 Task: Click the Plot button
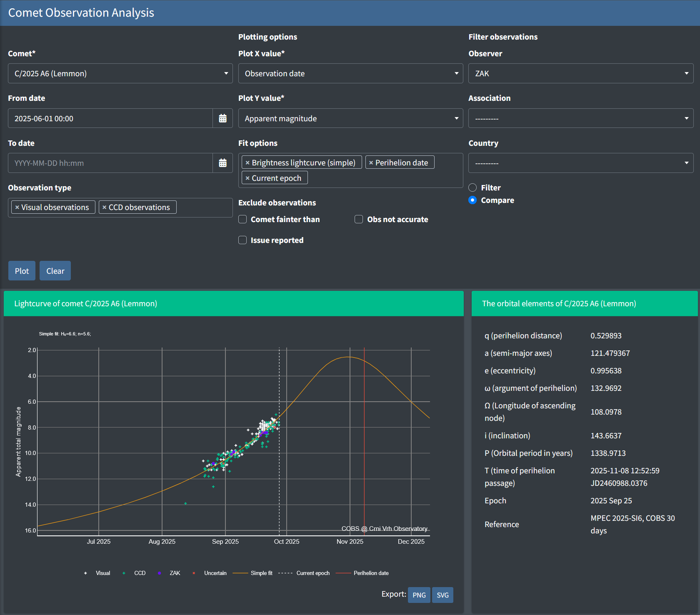(x=22, y=271)
